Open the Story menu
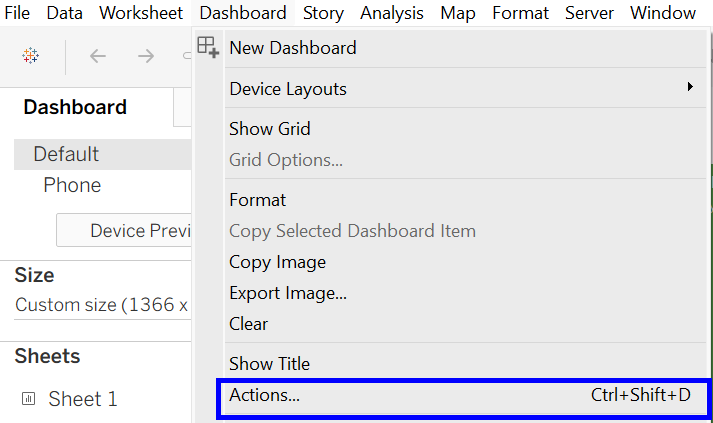 (x=323, y=13)
